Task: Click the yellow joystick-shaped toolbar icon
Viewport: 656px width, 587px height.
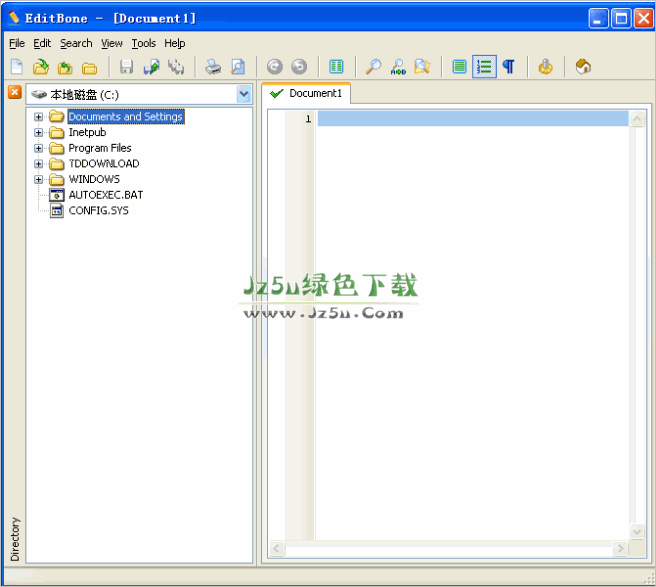Action: pos(546,67)
